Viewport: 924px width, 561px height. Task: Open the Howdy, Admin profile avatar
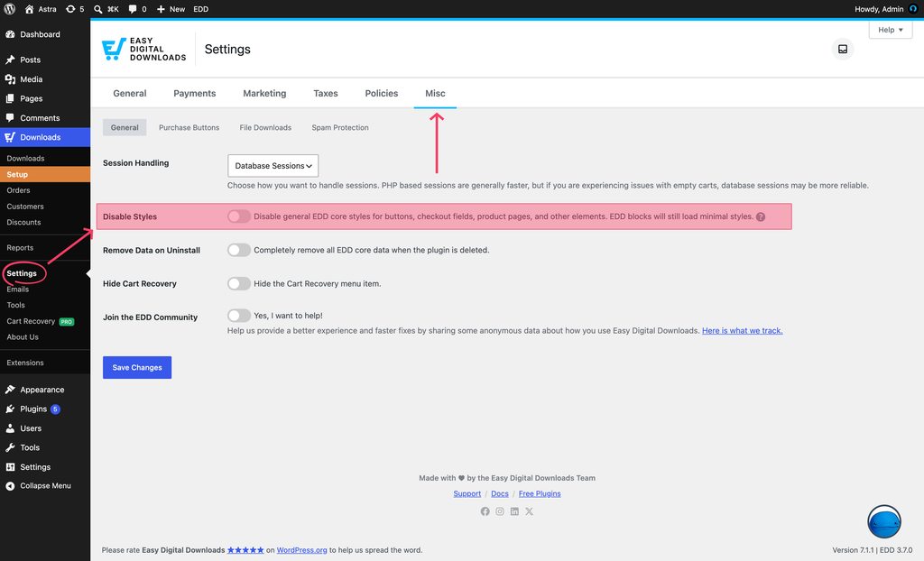[913, 9]
